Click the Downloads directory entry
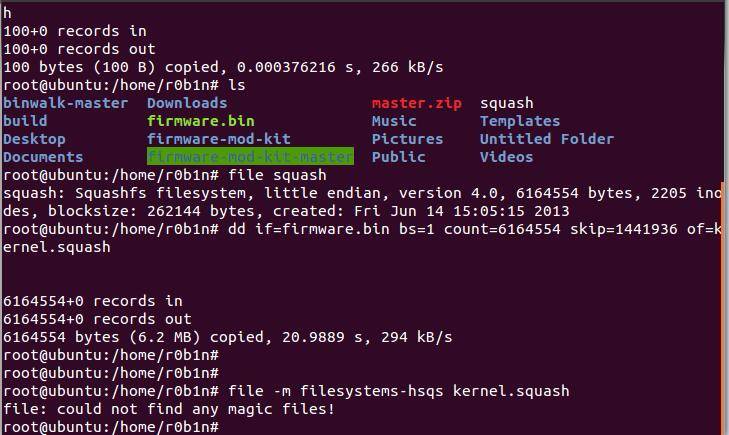Screen dimensions: 729x435 click(x=187, y=103)
